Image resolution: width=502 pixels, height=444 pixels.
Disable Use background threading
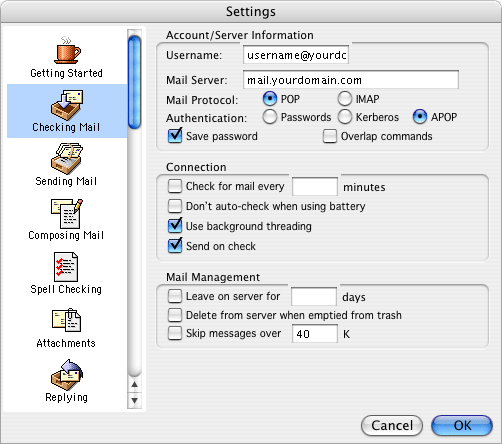tap(175, 226)
